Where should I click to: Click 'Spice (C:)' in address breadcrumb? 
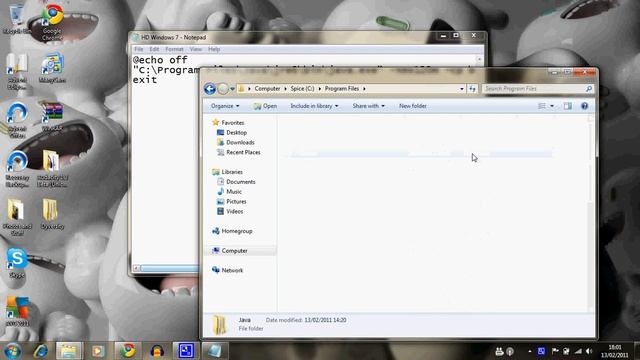302,89
